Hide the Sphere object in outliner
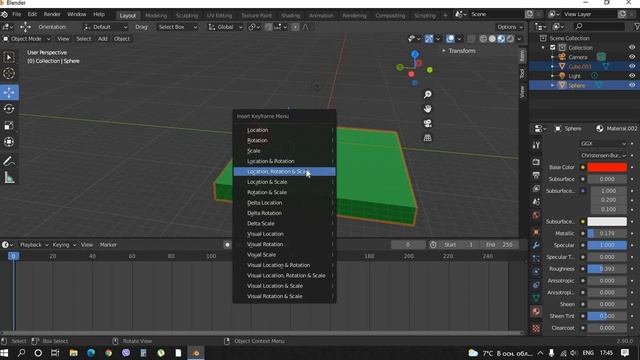The width and height of the screenshot is (640, 360). [x=632, y=85]
